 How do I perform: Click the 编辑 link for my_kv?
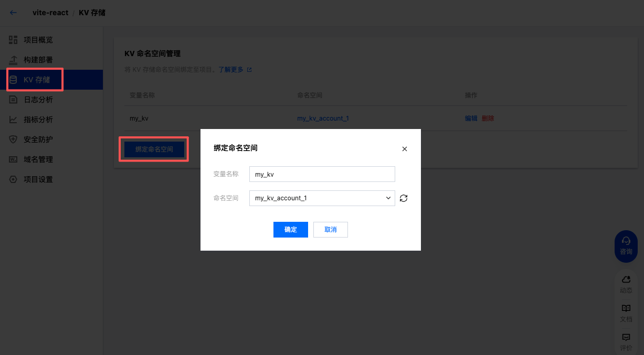(x=471, y=119)
